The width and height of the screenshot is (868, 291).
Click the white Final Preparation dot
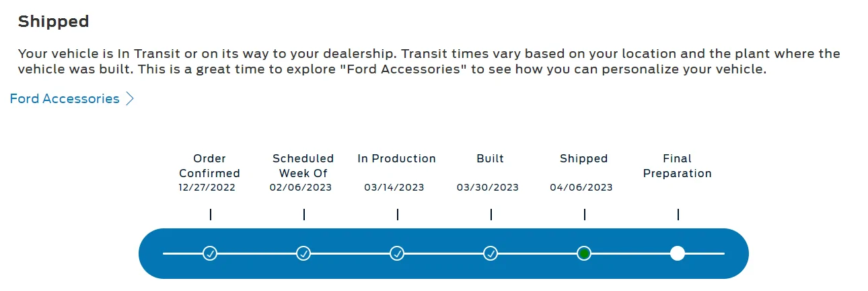[678, 253]
